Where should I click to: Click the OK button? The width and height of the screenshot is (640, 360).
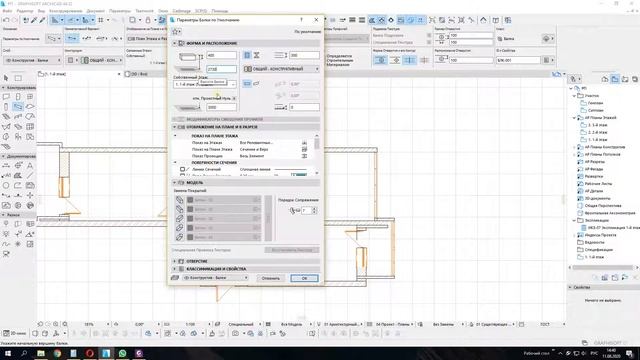[x=304, y=278]
